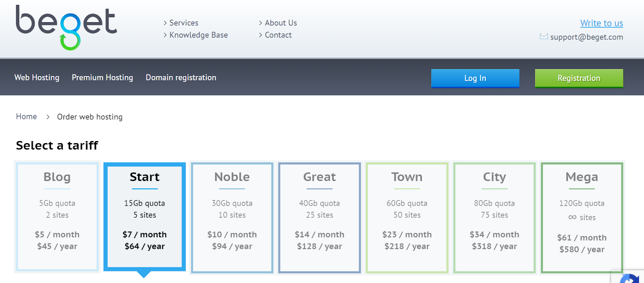Screen dimensions: 644x283
Task: Choose the Noble tariff card
Action: point(232,217)
